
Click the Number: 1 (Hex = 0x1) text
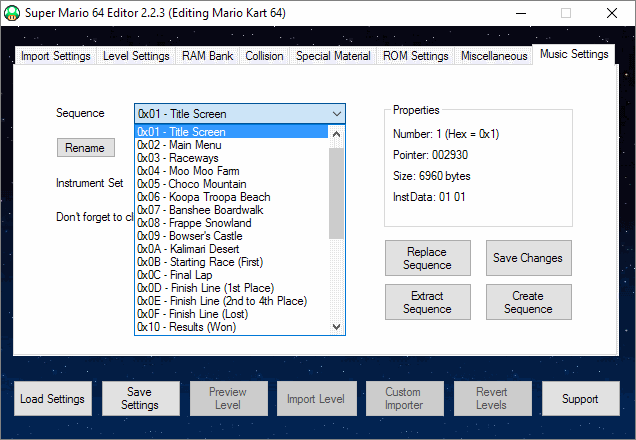(446, 134)
